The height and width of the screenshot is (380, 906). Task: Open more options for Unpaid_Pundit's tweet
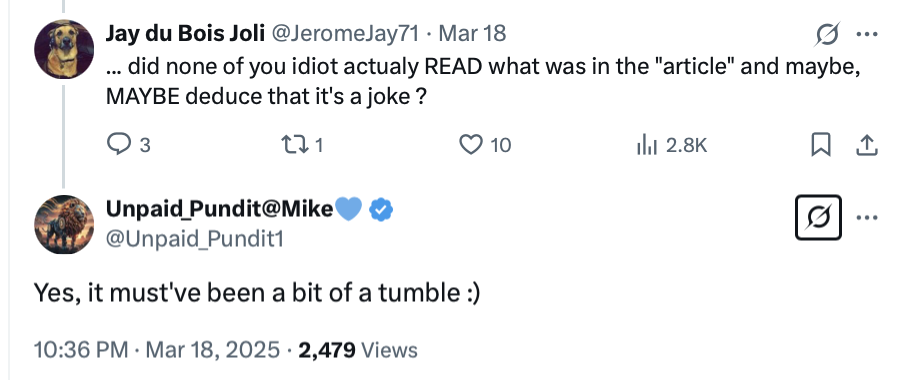tap(867, 218)
